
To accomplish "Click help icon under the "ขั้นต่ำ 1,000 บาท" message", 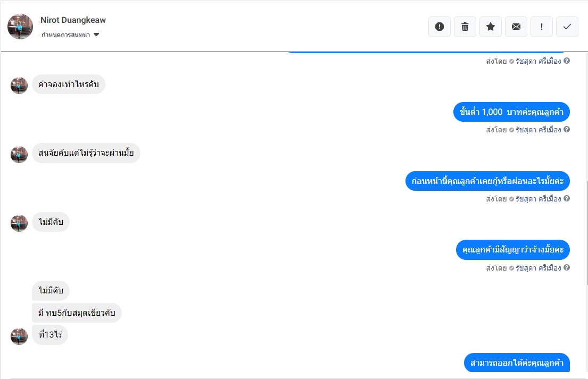I will pos(567,130).
